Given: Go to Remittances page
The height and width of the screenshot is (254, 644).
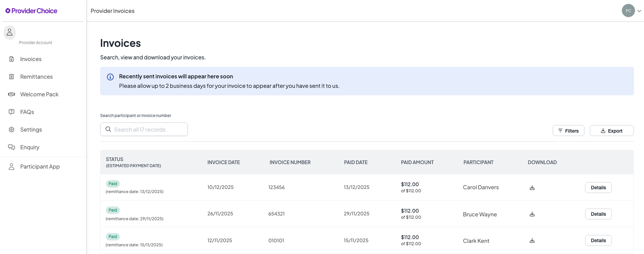Looking at the screenshot, I should pos(36,77).
